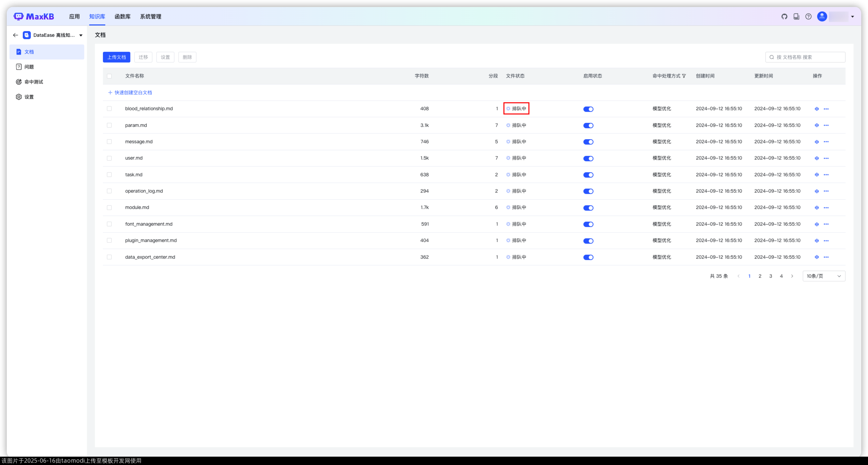Expand the DataEase knowledge base selector dropdown
The width and height of the screenshot is (868, 465).
point(81,35)
